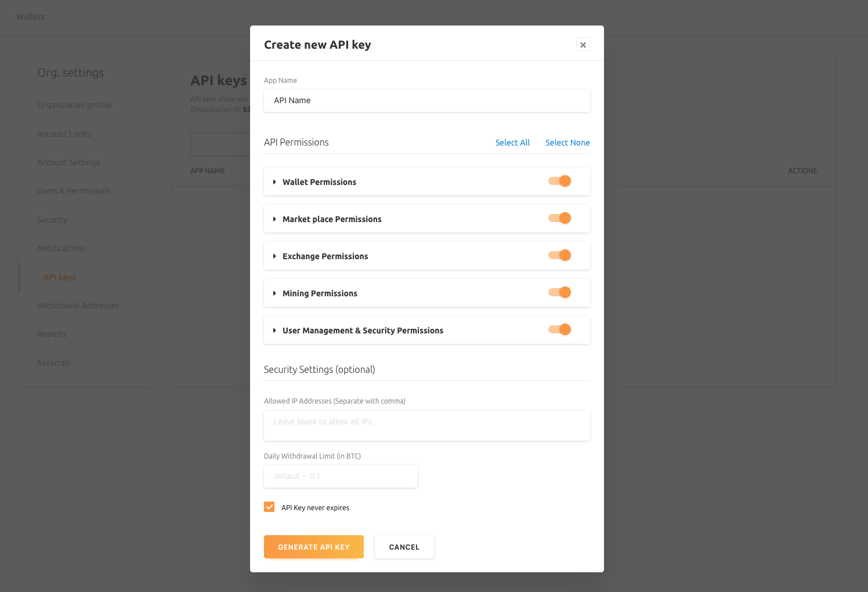Expand the Wallet Permissions section
Viewport: 868px width, 592px height.
[275, 181]
